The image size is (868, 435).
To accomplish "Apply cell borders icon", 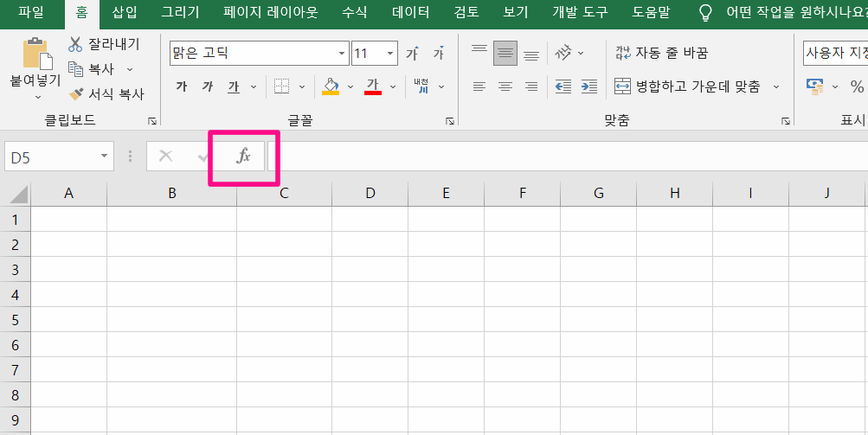I will [x=282, y=86].
